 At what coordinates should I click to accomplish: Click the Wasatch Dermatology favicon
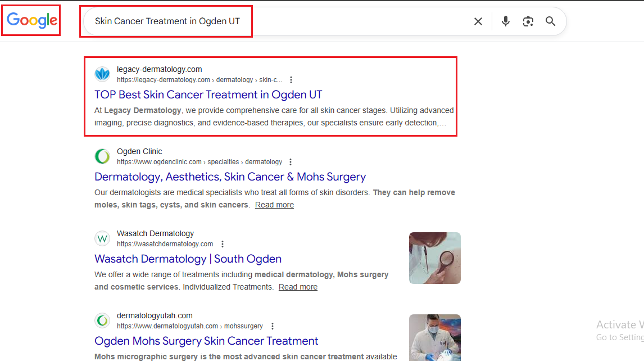102,238
